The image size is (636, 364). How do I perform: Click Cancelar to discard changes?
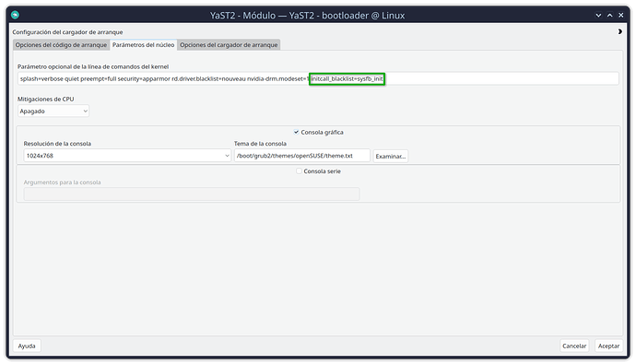[574, 346]
